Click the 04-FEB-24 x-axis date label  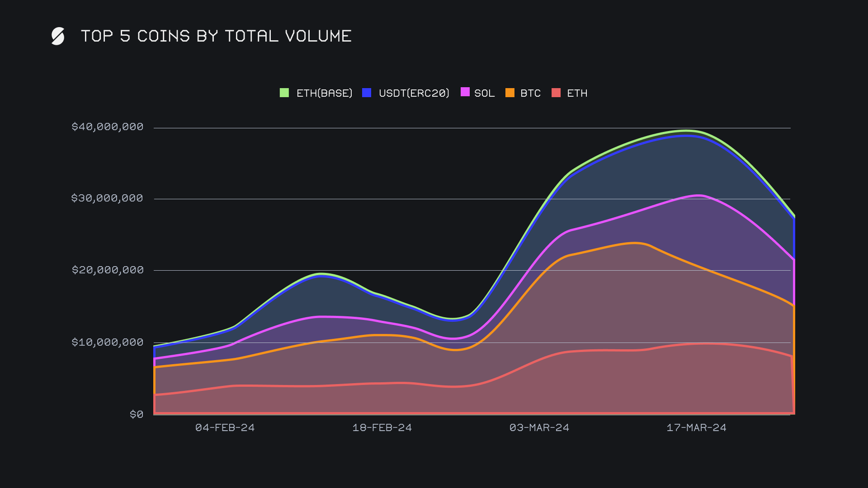click(225, 427)
